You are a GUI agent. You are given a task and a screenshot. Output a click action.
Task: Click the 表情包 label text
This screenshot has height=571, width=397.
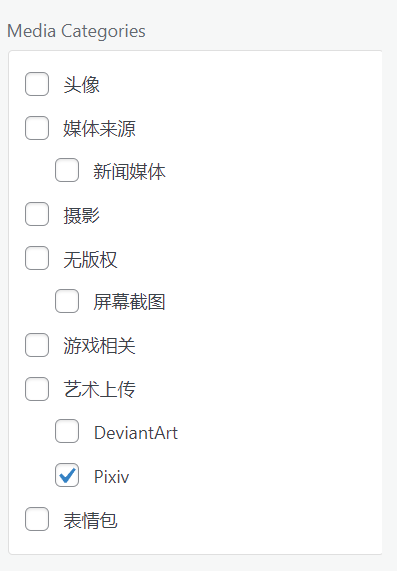(x=90, y=520)
